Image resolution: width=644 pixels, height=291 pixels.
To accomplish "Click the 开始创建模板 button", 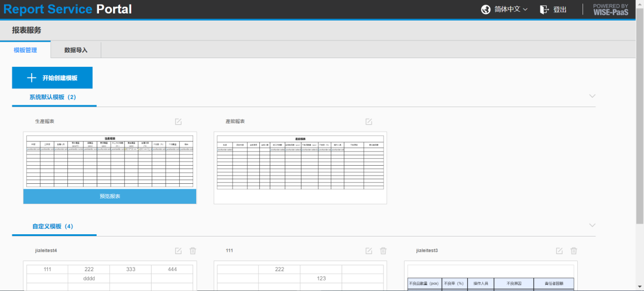I will tap(52, 78).
